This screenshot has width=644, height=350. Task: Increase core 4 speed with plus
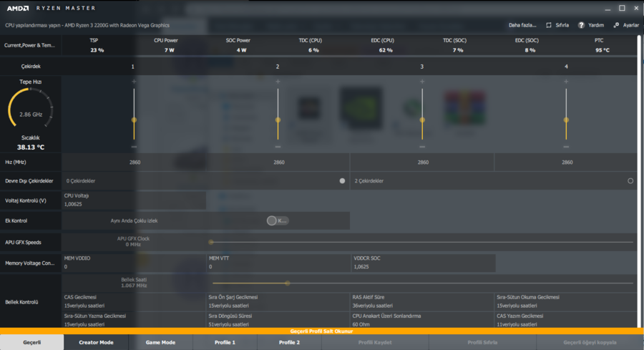(566, 82)
